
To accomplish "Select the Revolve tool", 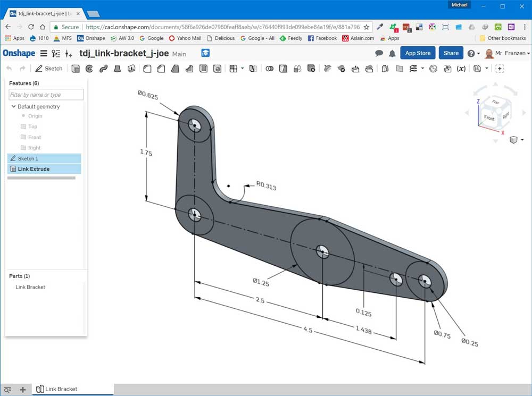I will click(89, 69).
